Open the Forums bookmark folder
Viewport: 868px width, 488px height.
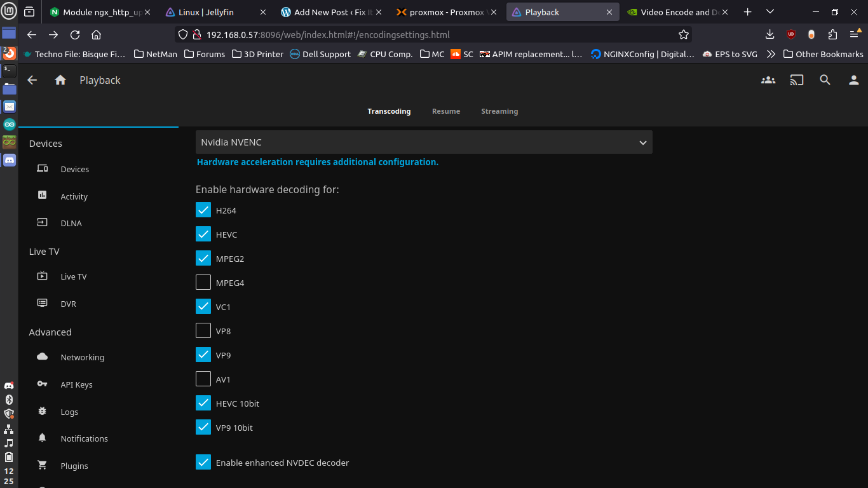pos(205,54)
